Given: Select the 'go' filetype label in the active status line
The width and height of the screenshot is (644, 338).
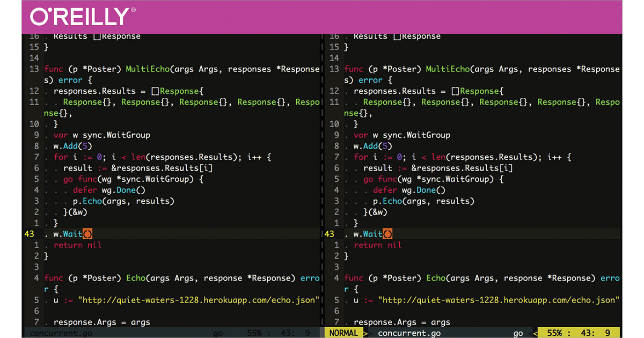Looking at the screenshot, I should click(518, 333).
